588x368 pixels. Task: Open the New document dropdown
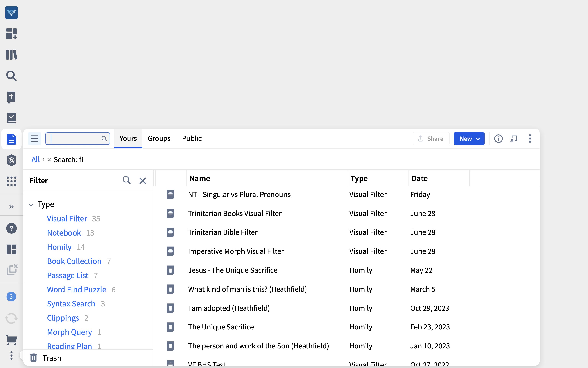click(469, 139)
